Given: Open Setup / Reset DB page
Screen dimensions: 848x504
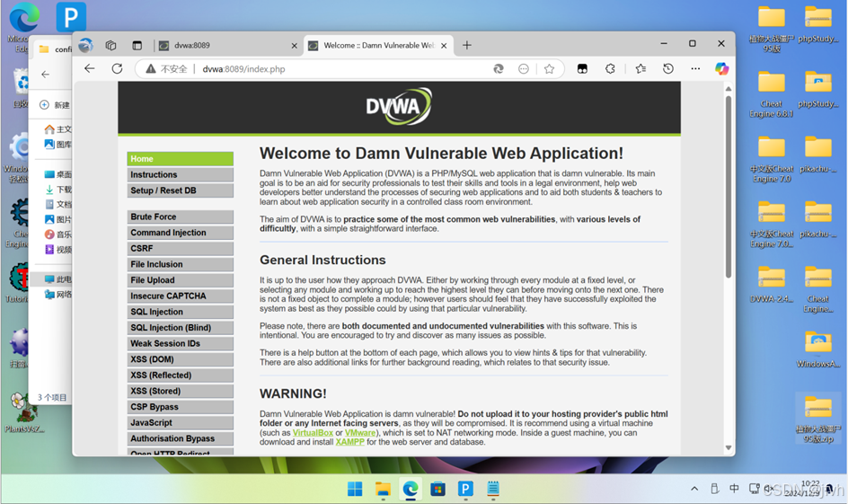Looking at the screenshot, I should coord(180,190).
